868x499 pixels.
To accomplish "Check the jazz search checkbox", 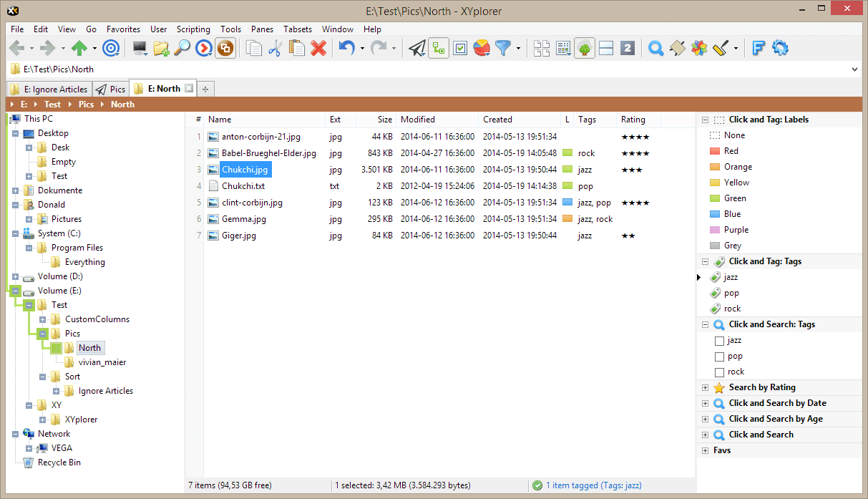I will [x=719, y=341].
